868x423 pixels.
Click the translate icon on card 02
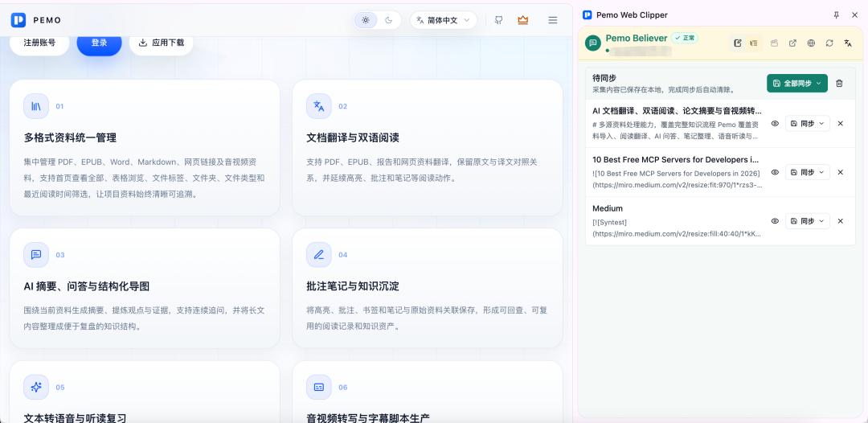point(319,106)
